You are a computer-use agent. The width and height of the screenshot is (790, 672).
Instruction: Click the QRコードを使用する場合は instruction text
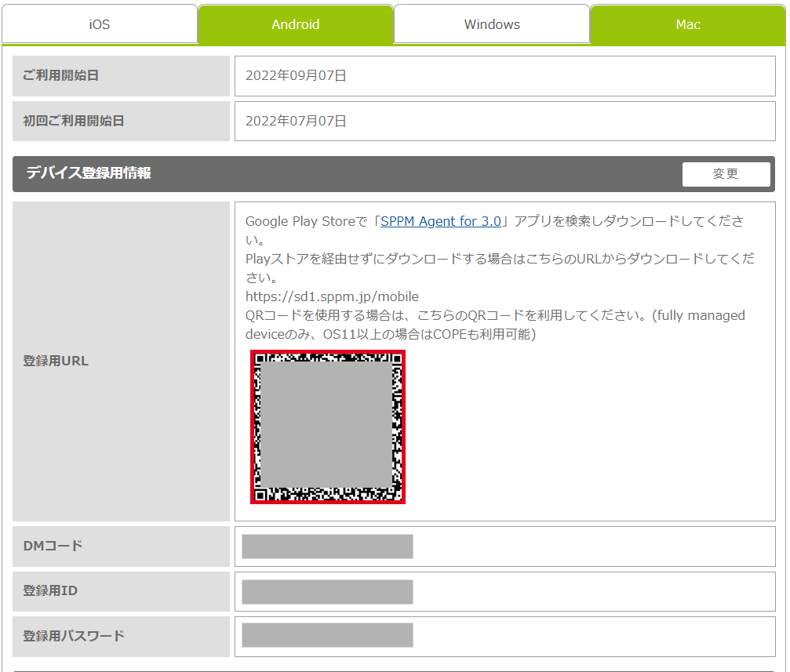(x=495, y=325)
